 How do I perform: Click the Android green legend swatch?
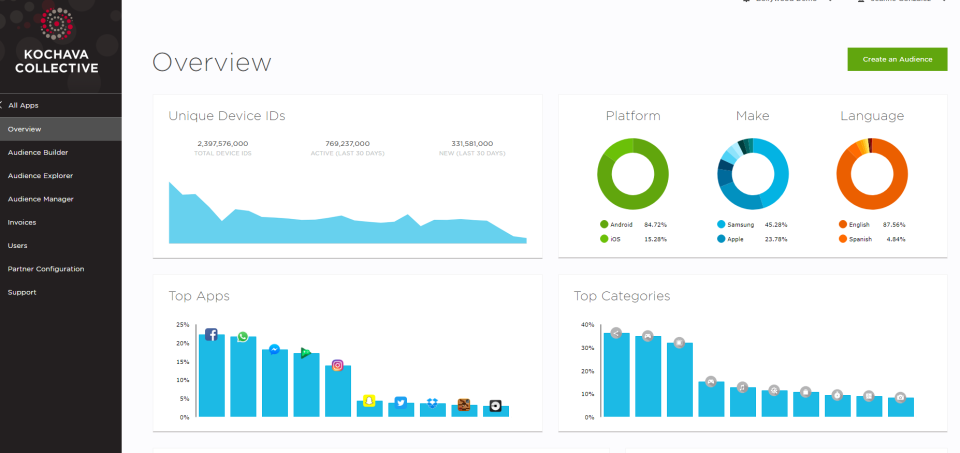click(x=604, y=225)
